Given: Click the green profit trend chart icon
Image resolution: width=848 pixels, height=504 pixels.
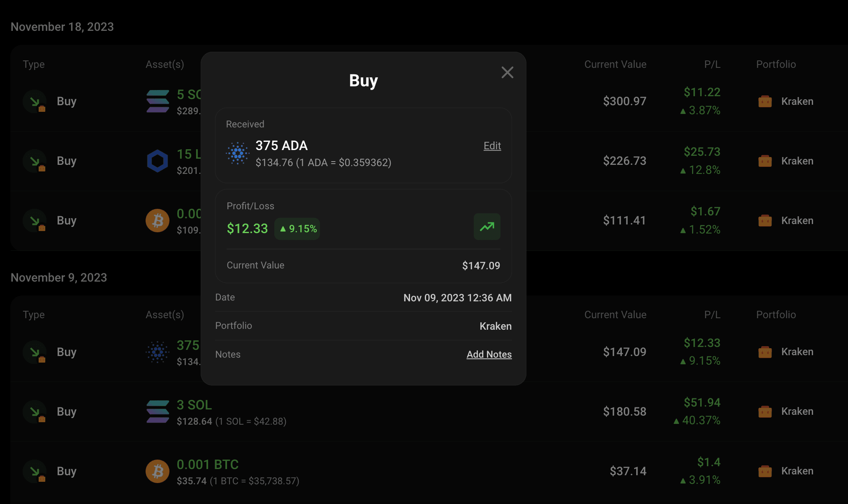Looking at the screenshot, I should click(487, 227).
